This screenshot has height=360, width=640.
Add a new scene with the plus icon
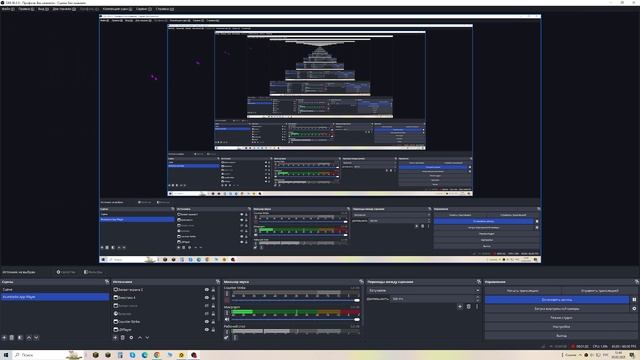4,338
